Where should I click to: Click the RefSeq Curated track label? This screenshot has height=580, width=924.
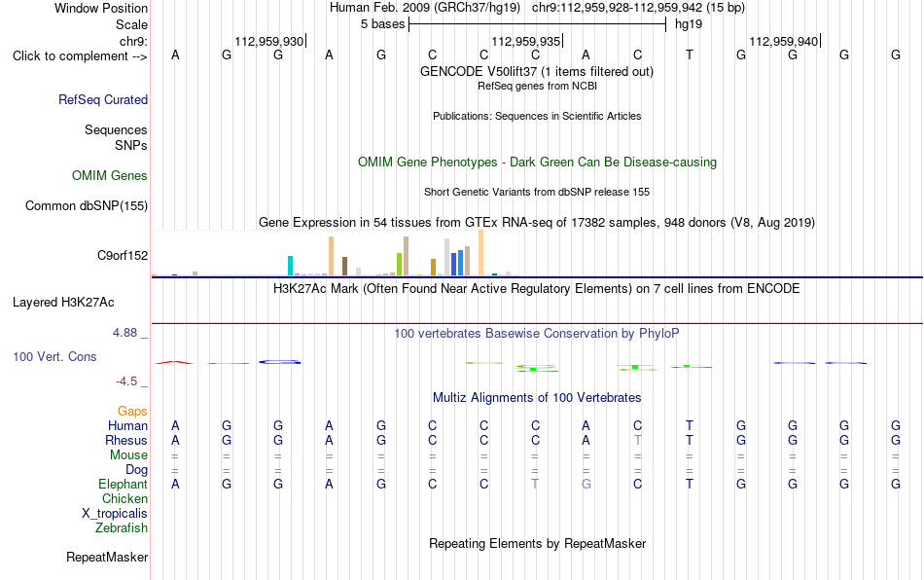pos(103,99)
